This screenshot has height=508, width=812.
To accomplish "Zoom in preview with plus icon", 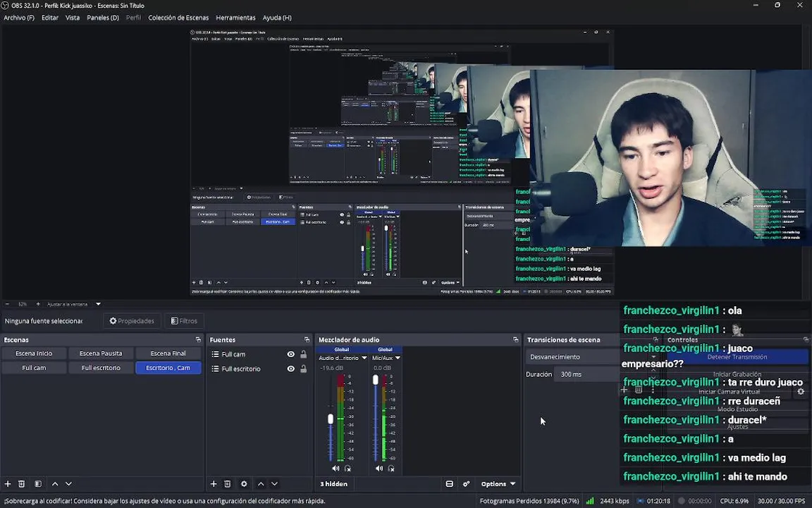I will click(38, 304).
